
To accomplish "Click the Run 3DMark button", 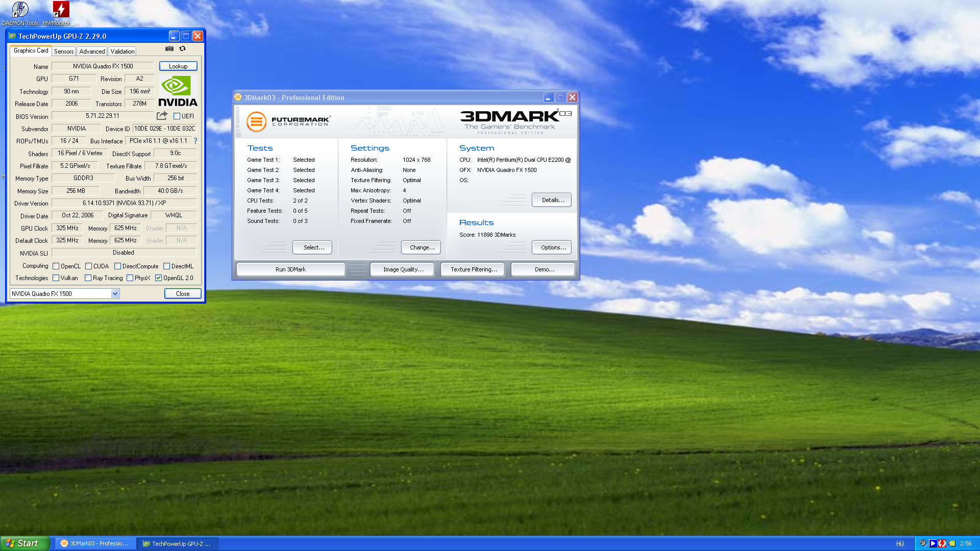I will coord(290,269).
